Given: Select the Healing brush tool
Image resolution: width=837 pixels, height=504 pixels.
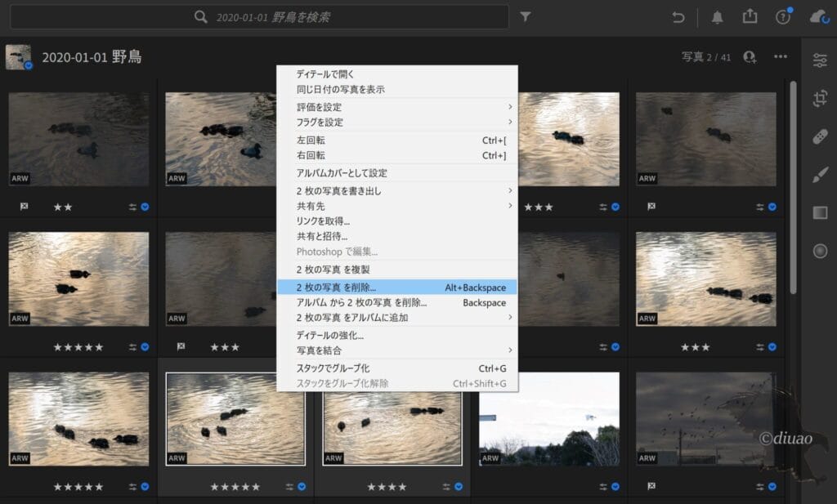Looking at the screenshot, I should click(x=820, y=136).
